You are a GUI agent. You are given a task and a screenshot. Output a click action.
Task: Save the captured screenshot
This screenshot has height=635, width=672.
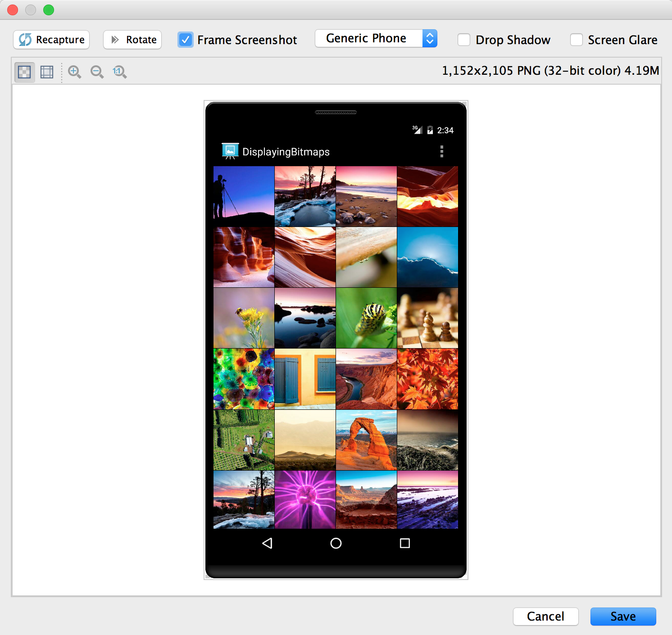pyautogui.click(x=623, y=616)
